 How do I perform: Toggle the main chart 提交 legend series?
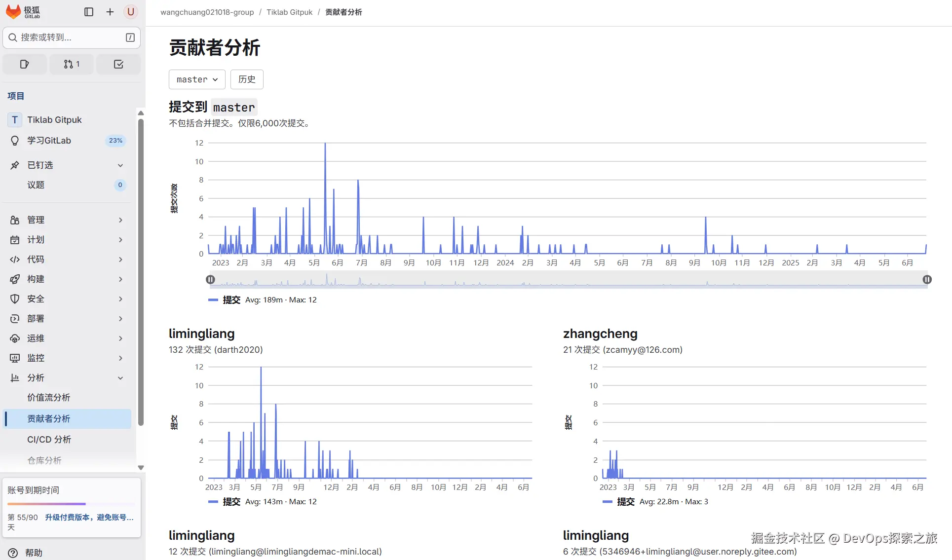coord(231,300)
